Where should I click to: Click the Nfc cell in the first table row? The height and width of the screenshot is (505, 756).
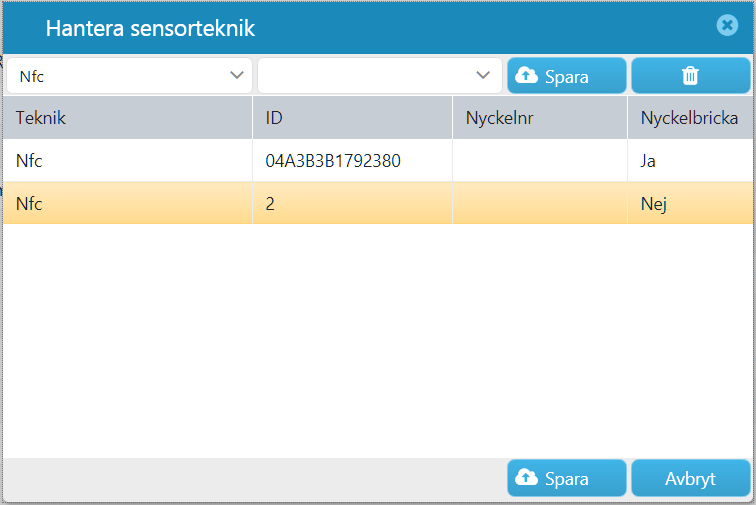(x=128, y=161)
